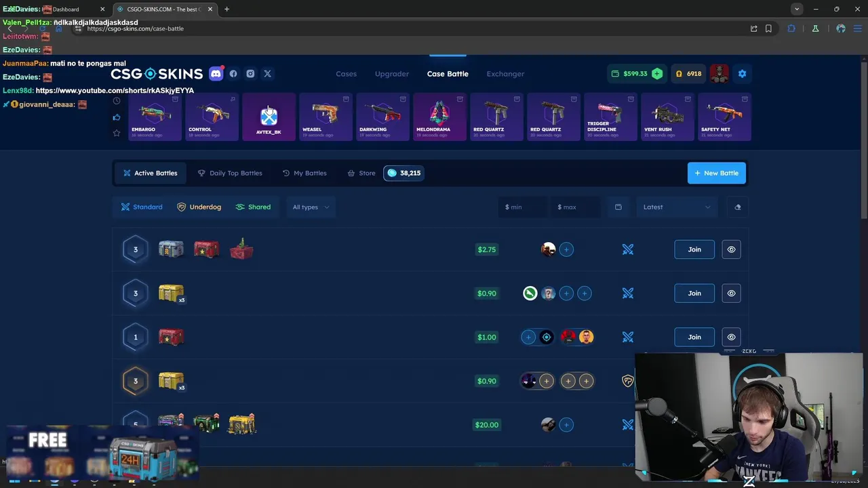Toggle the Underdog battle filter
Viewport: 868px width, 488px height.
click(199, 207)
